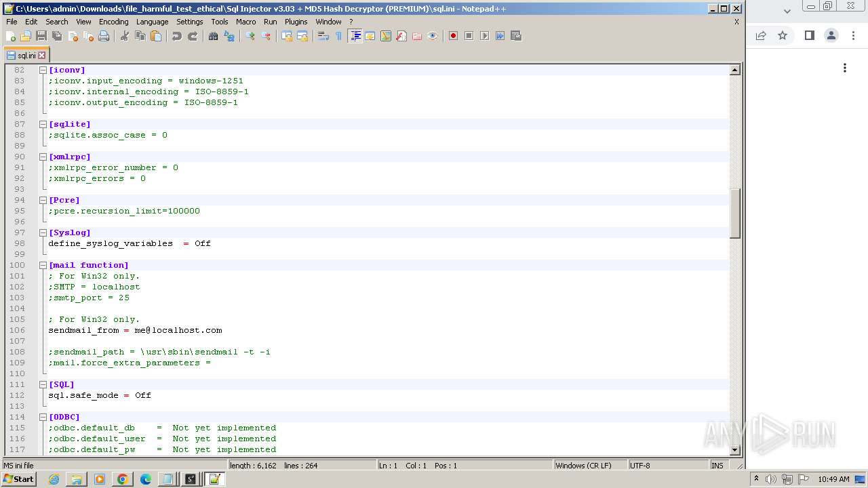Collapse the [mail function] section fold
Image resolution: width=868 pixels, height=488 pixels.
(x=43, y=265)
